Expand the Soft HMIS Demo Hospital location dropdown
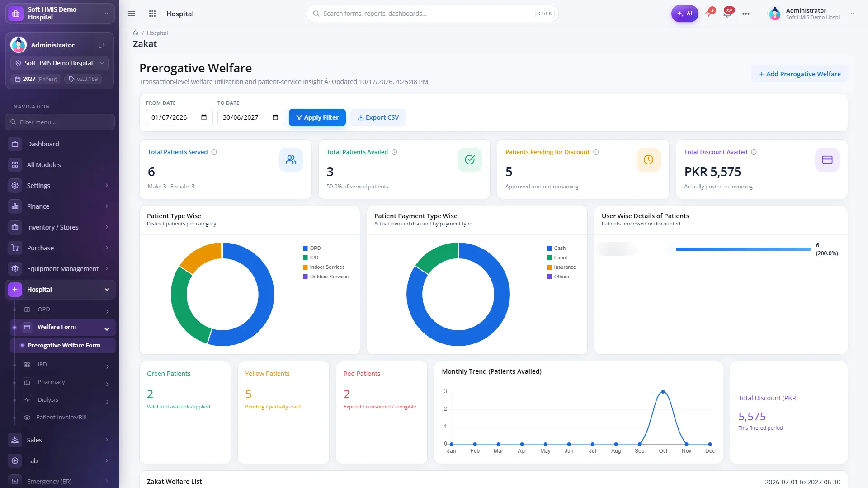The image size is (868, 488). click(x=60, y=63)
